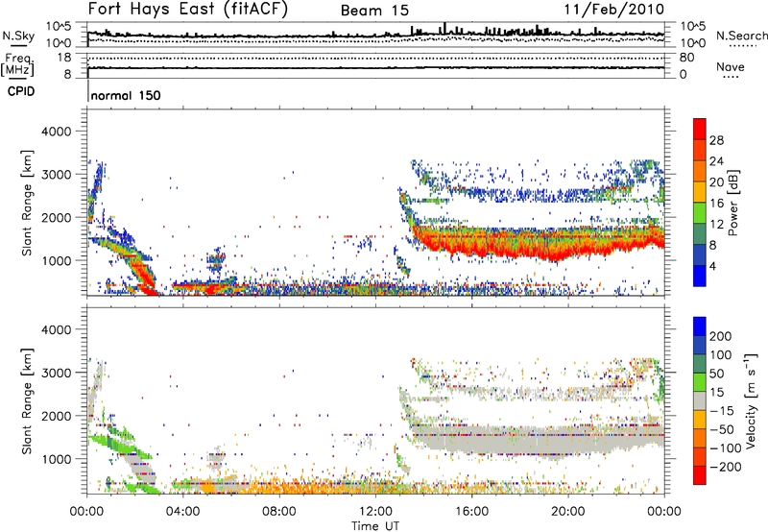Click the Velocity panel 'Slant Range [km]' label

pyautogui.click(x=27, y=400)
